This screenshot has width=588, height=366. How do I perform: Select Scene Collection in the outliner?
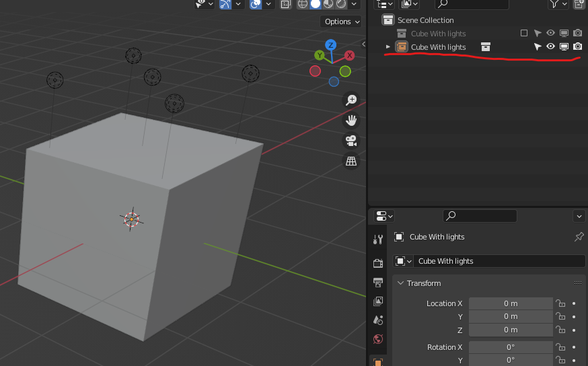pos(425,20)
